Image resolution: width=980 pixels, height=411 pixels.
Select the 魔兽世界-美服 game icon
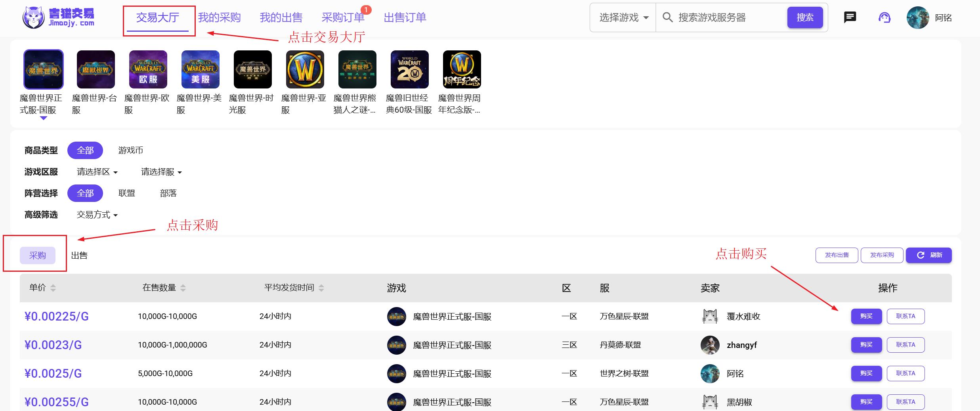(200, 69)
